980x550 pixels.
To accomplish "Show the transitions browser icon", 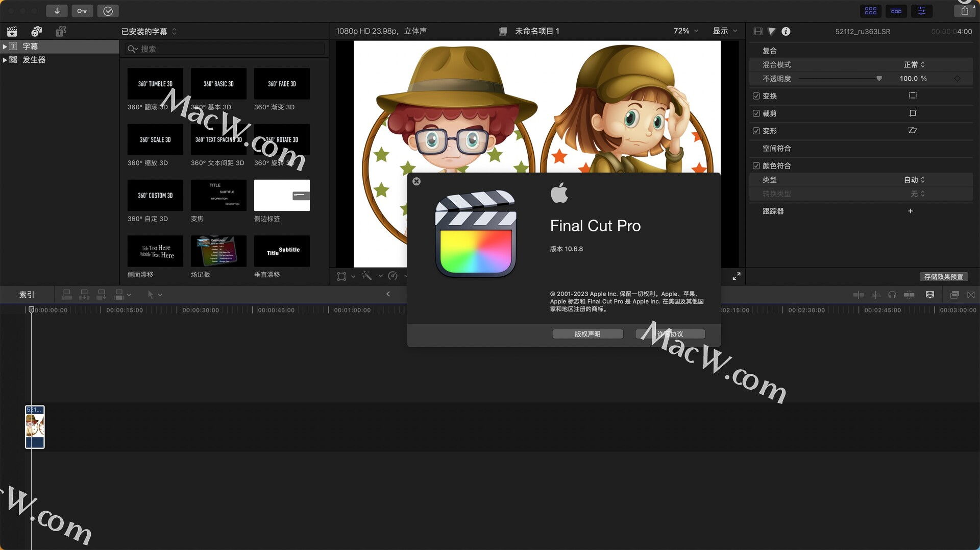I will coord(971,295).
